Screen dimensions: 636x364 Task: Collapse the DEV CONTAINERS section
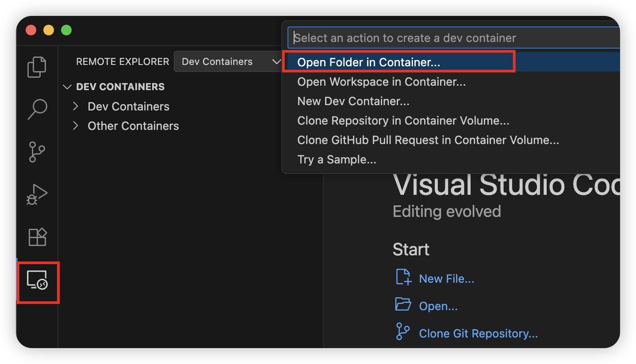point(67,87)
